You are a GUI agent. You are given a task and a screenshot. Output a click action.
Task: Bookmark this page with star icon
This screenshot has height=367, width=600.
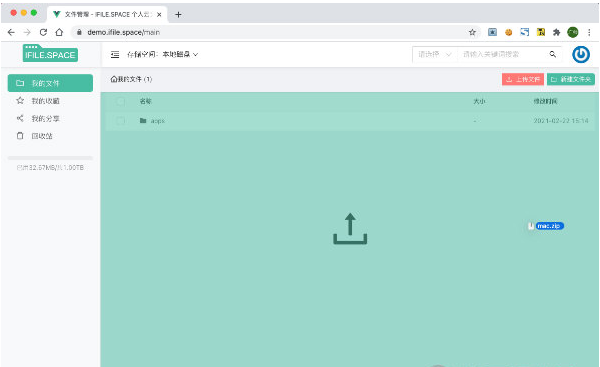click(472, 33)
